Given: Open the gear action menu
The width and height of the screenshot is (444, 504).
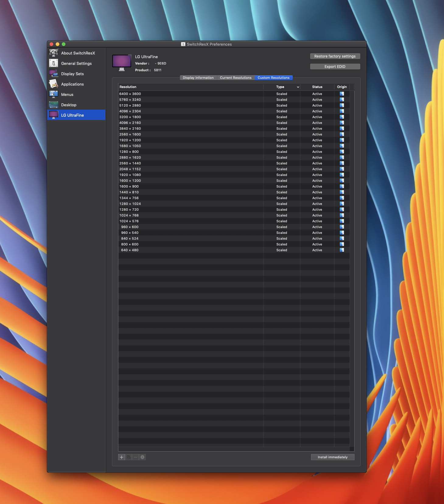Looking at the screenshot, I should click(142, 457).
